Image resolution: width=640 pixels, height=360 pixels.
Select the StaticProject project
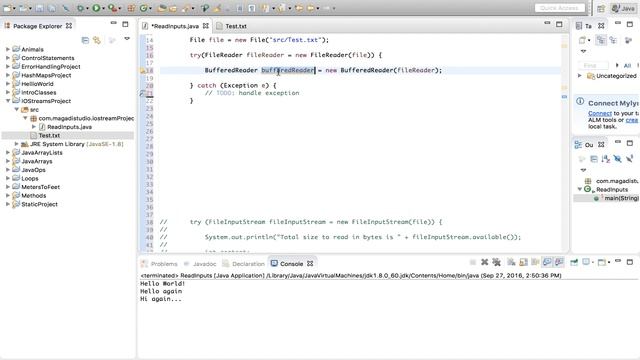pyautogui.click(x=39, y=204)
